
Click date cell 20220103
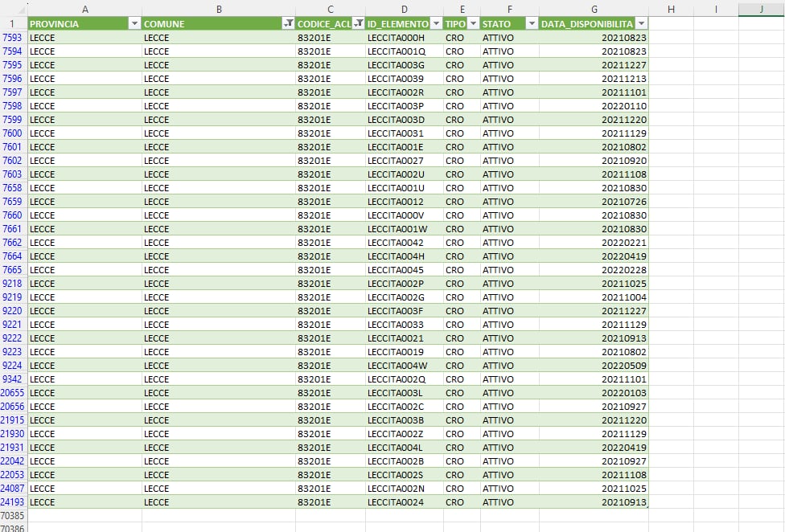coord(594,392)
